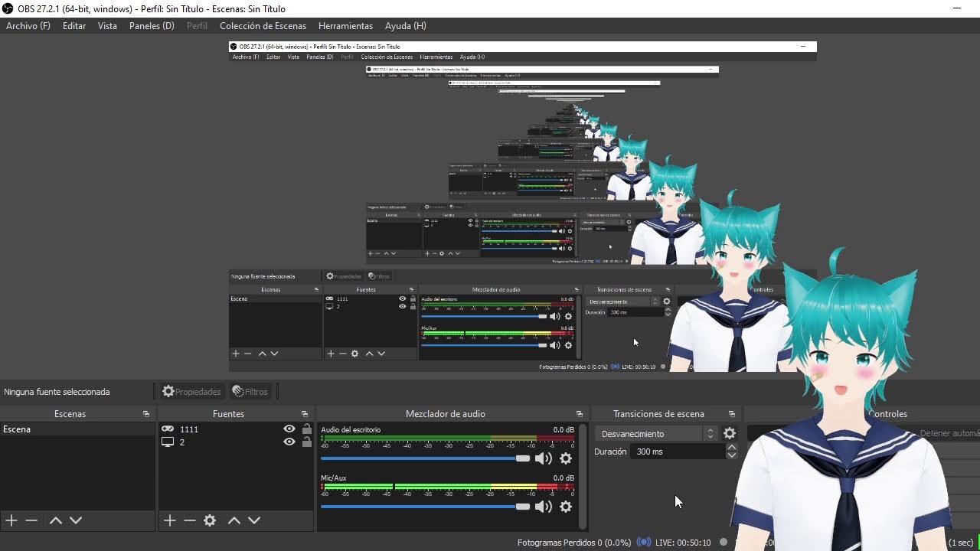Move scene up with arrow icon

click(56, 520)
